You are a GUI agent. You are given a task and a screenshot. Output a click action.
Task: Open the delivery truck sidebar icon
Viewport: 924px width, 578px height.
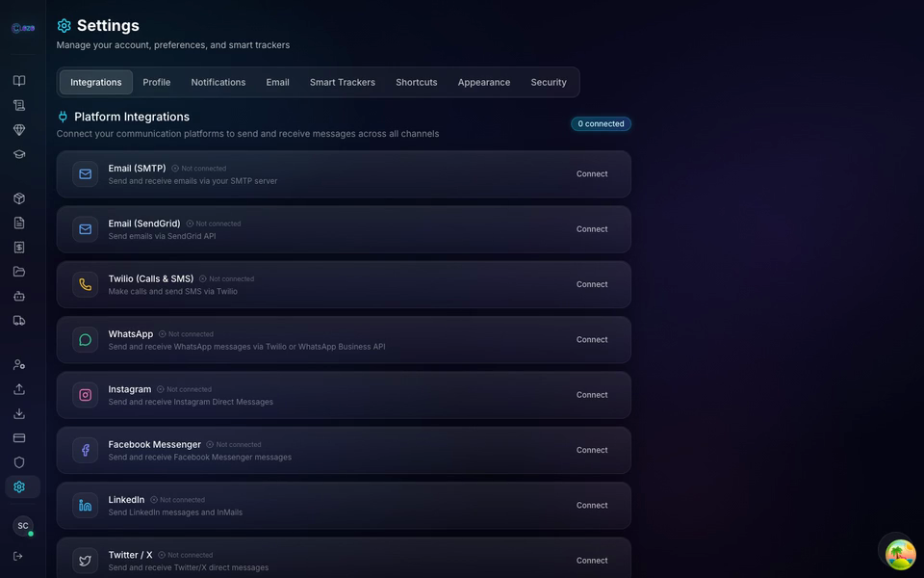tap(19, 320)
